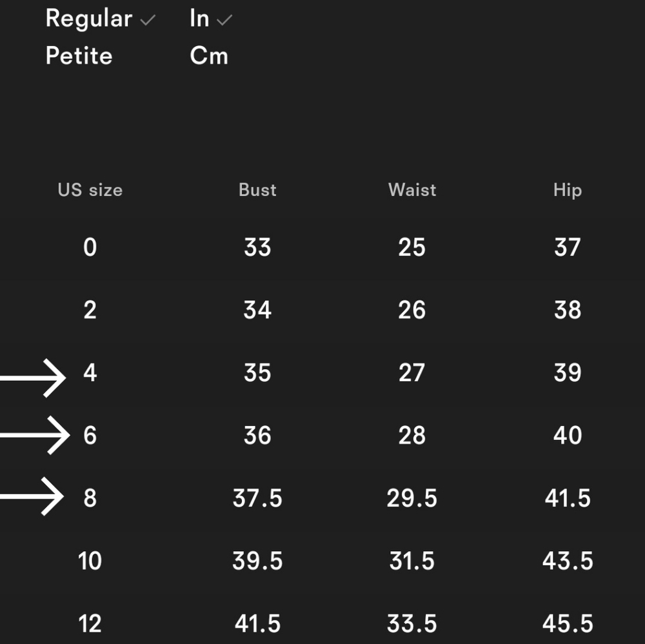
Task: Click the arrow pointing to size 8
Action: [x=32, y=496]
